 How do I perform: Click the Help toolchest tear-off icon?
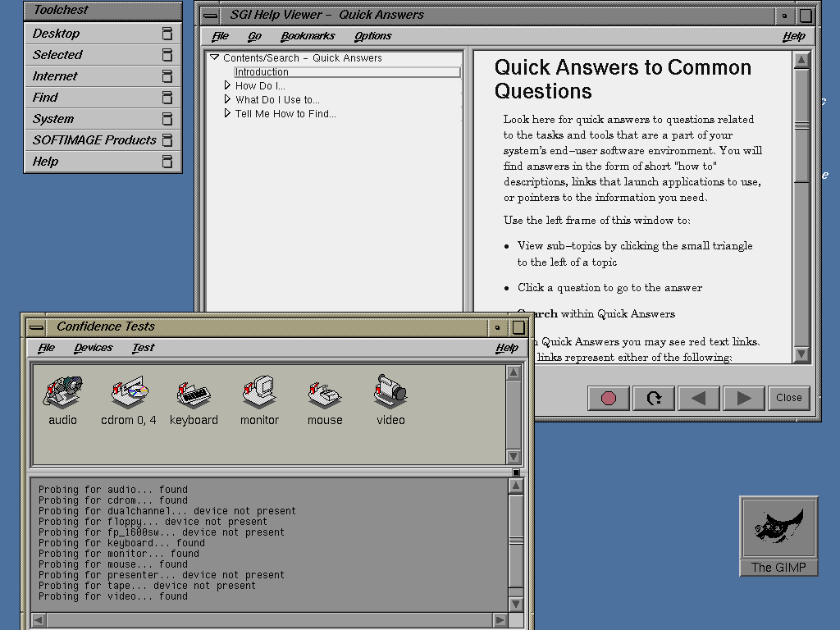pos(167,162)
